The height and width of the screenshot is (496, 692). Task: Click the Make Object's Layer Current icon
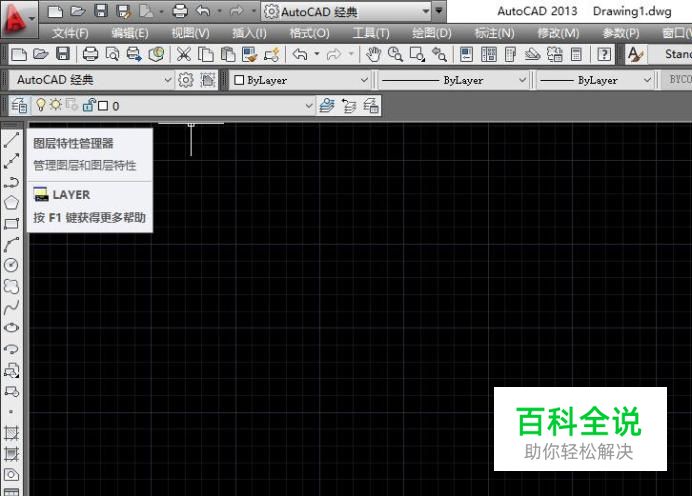click(x=327, y=106)
